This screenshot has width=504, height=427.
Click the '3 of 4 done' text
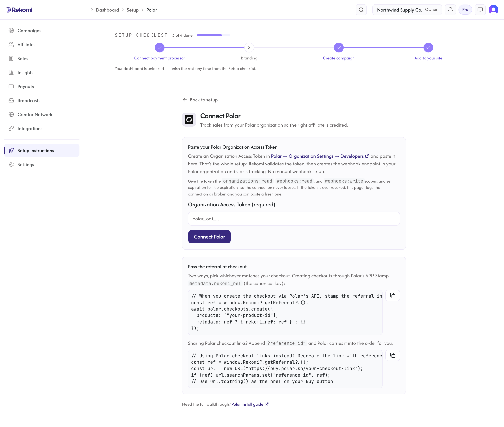pyautogui.click(x=182, y=35)
